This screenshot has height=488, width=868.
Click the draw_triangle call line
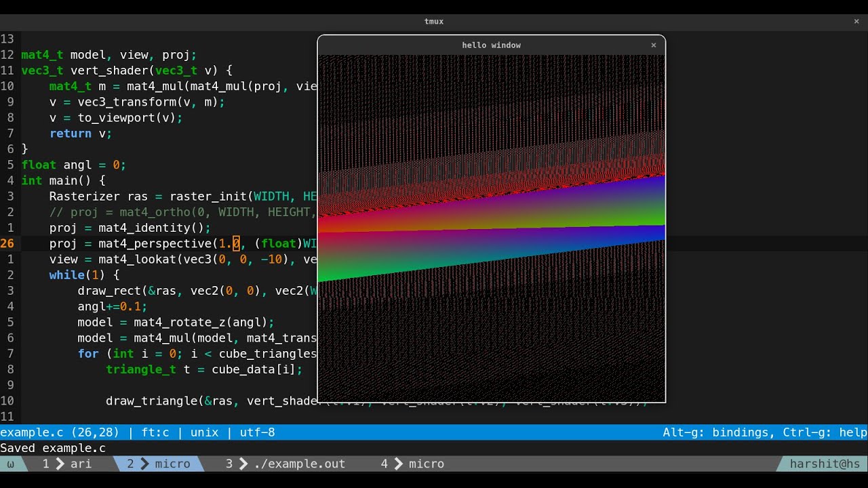coord(212,401)
